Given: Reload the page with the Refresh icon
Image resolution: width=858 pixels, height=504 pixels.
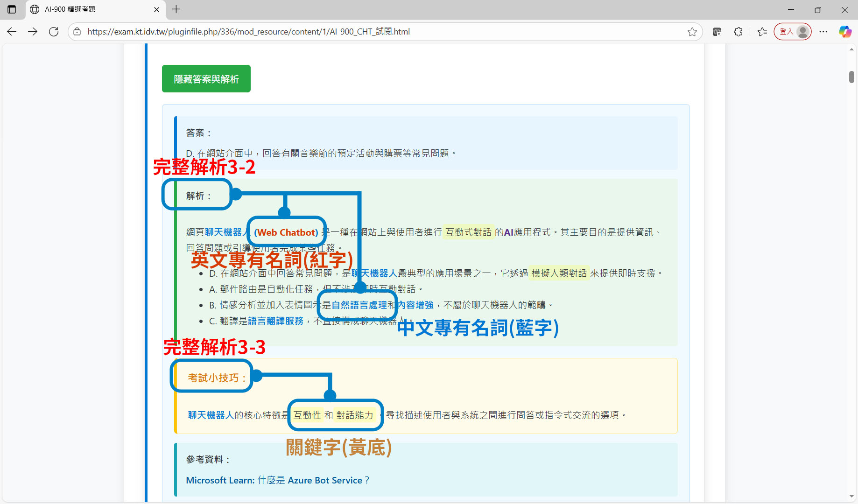Looking at the screenshot, I should 54,32.
